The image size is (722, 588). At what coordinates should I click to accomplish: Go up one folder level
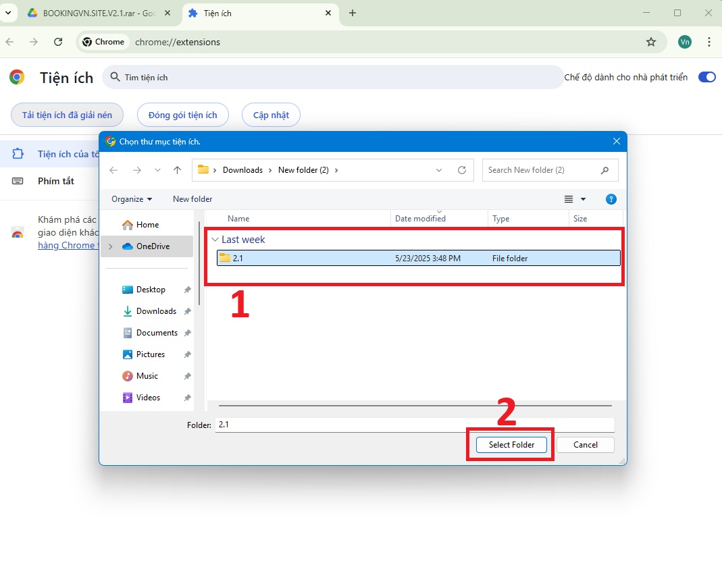[177, 170]
